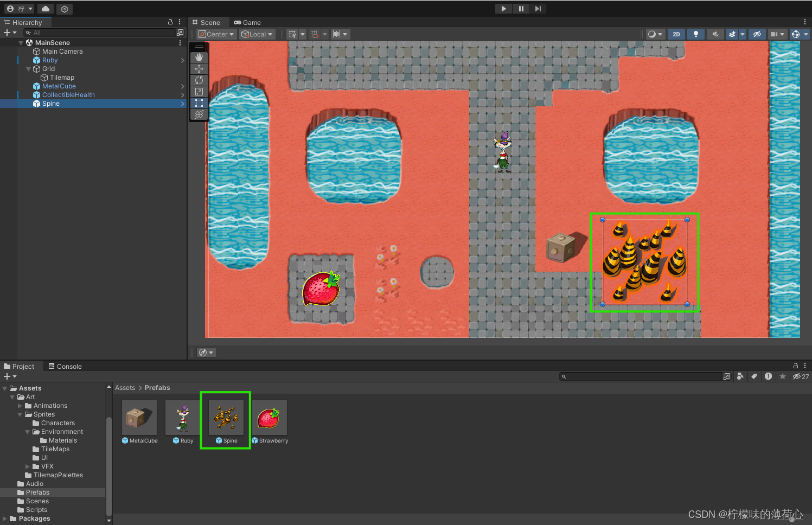Viewport: 812px width, 525px height.
Task: Activate the Rect tool
Action: (x=199, y=103)
